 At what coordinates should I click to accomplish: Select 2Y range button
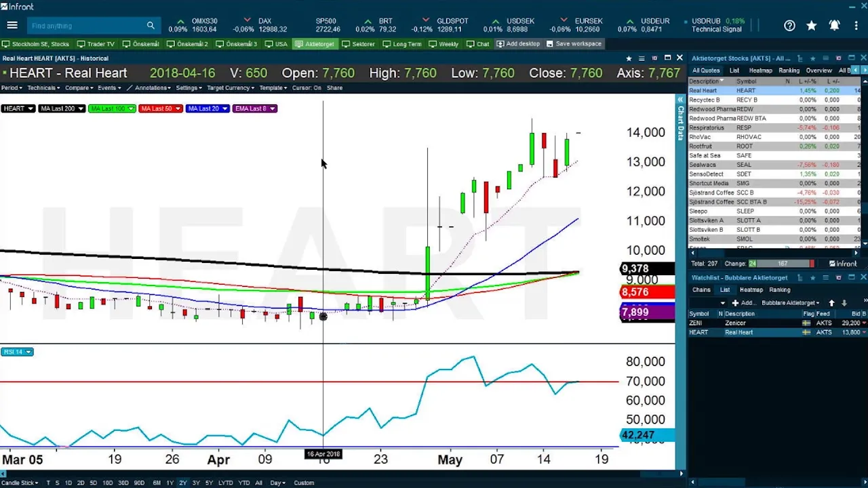point(182,483)
